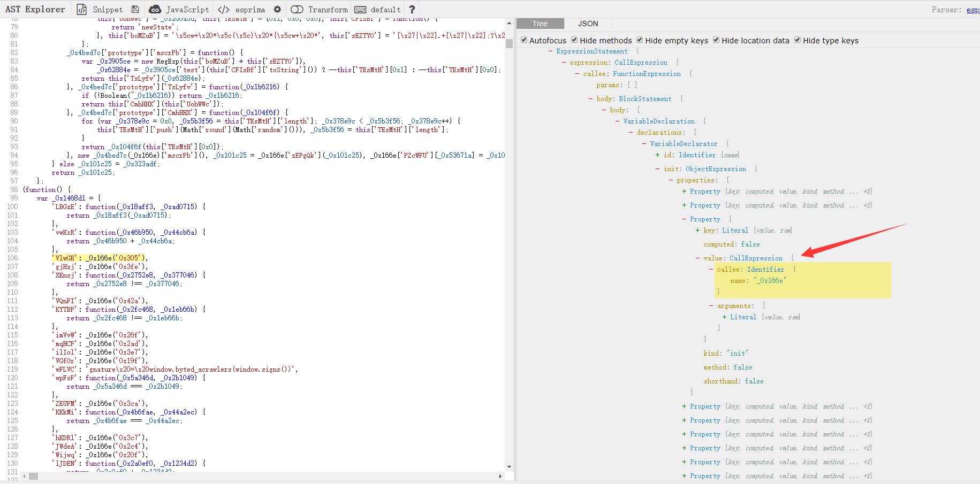Click the 'ZEUFM': _0x166e('0x3ca') line
980x484 pixels.
coord(100,403)
